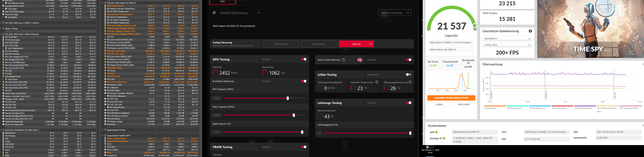Toggle the Leistungs-Tuning switch
The image size is (644, 157).
tap(409, 103)
